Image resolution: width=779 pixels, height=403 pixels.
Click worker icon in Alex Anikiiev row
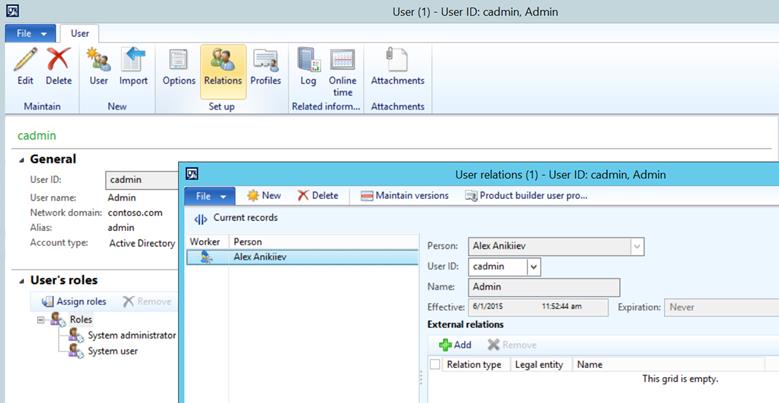pos(207,257)
